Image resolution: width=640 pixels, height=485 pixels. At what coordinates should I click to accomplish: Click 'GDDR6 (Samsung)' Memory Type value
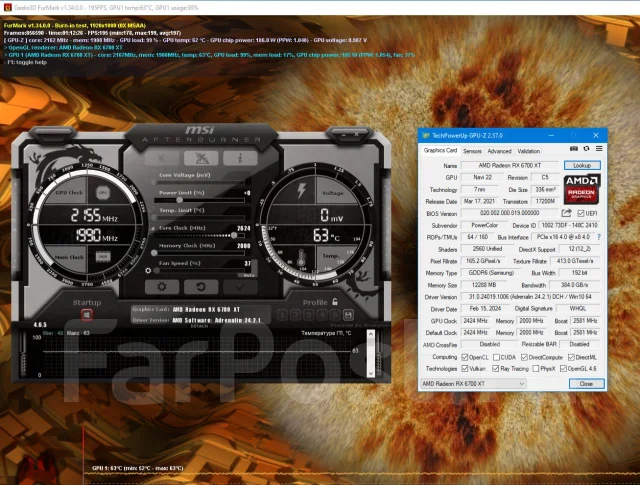coord(491,273)
